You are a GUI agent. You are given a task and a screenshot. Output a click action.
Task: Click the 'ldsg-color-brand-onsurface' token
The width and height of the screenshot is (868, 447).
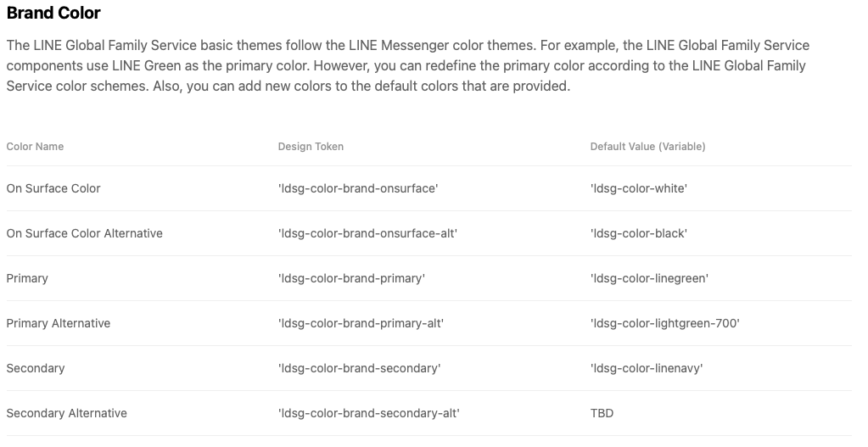point(358,188)
